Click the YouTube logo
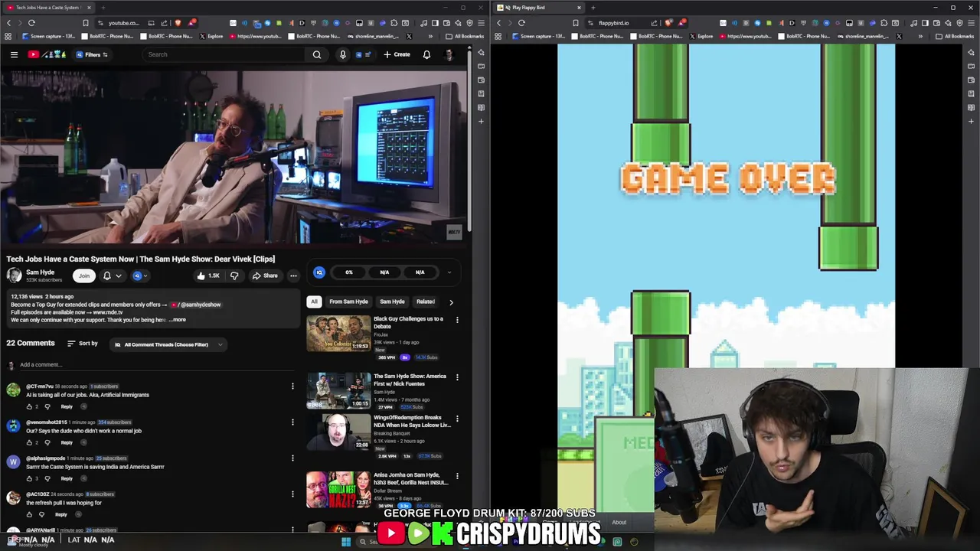Image resolution: width=980 pixels, height=551 pixels. pos(46,54)
